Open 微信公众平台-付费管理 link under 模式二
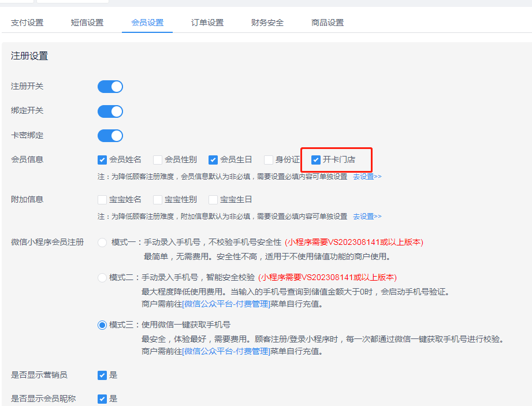 226,304
